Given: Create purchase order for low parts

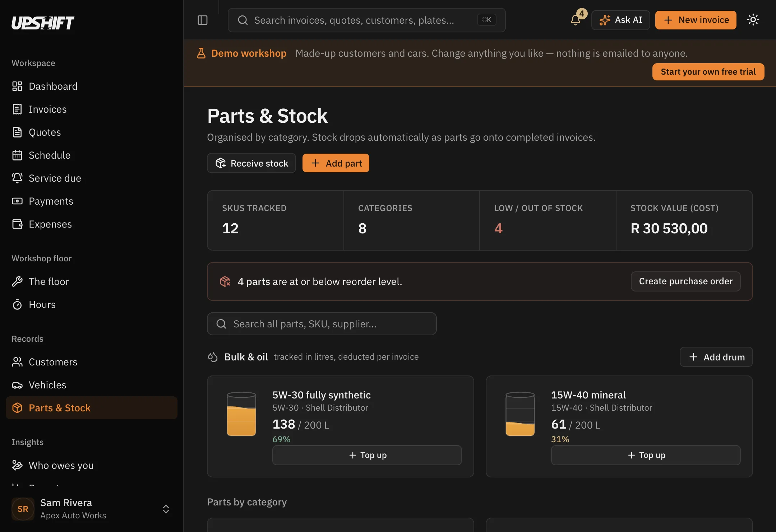Looking at the screenshot, I should (x=686, y=281).
